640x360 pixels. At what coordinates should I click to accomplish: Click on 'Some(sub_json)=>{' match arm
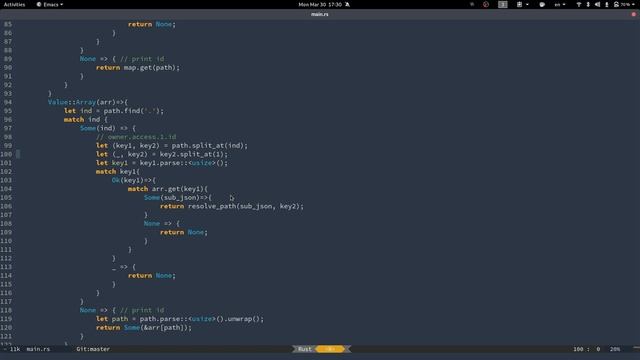tap(178, 198)
